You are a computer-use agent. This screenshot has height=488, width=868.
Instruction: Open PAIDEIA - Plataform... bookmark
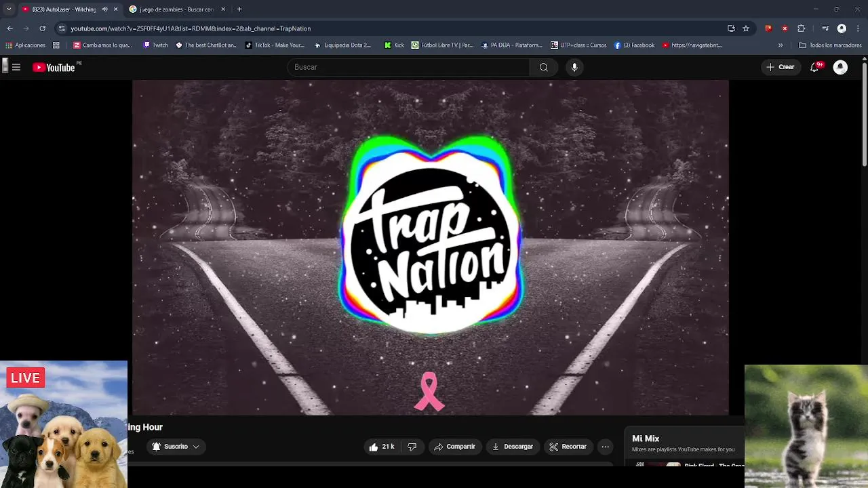click(x=512, y=45)
